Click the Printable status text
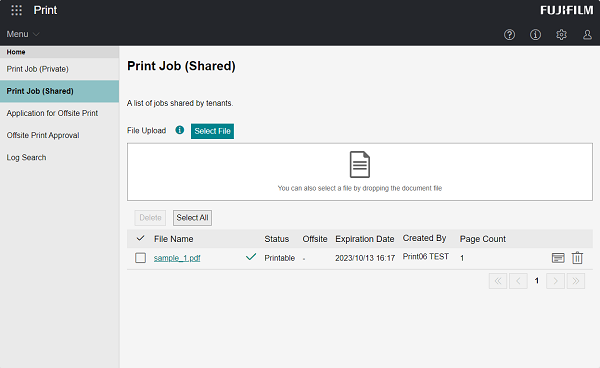 (279, 258)
